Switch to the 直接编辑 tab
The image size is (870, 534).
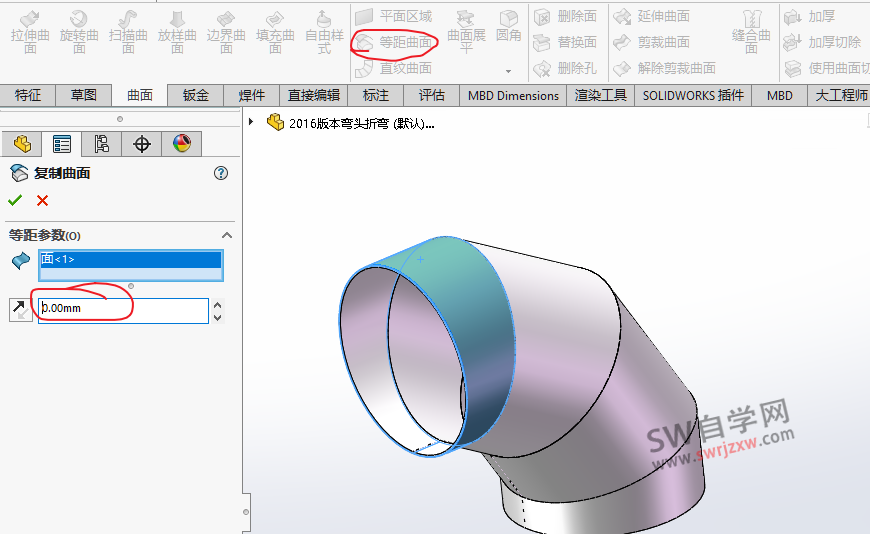tap(314, 95)
